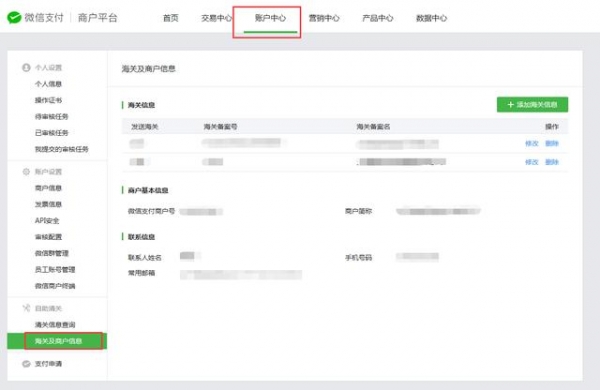Open 员工账号管理 in the sidebar
Image resolution: width=600 pixels, height=390 pixels.
click(55, 270)
